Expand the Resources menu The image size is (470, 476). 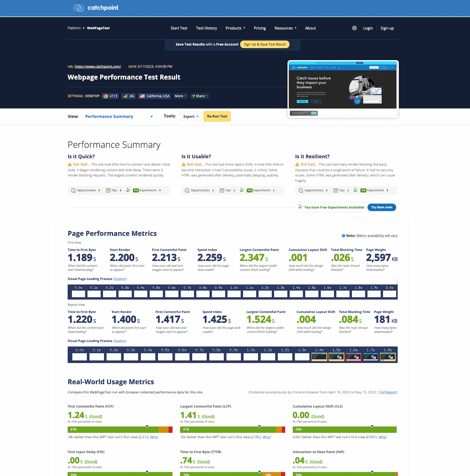coord(286,28)
